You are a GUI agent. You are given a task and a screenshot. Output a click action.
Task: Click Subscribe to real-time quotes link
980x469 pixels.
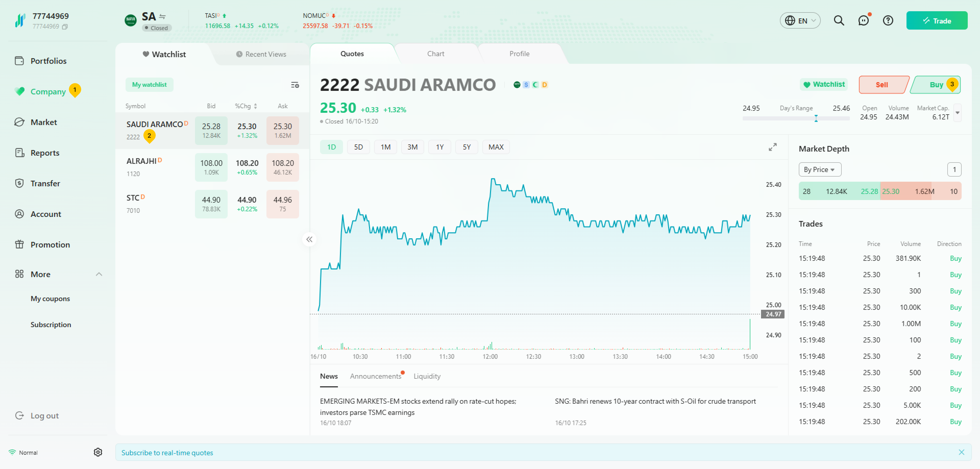[x=167, y=453]
